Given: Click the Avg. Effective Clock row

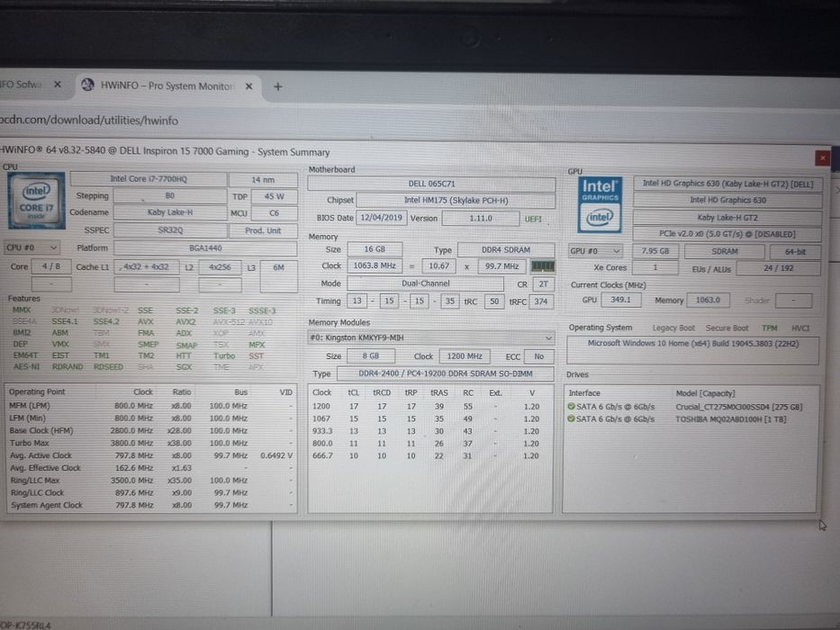Looking at the screenshot, I should tap(151, 468).
